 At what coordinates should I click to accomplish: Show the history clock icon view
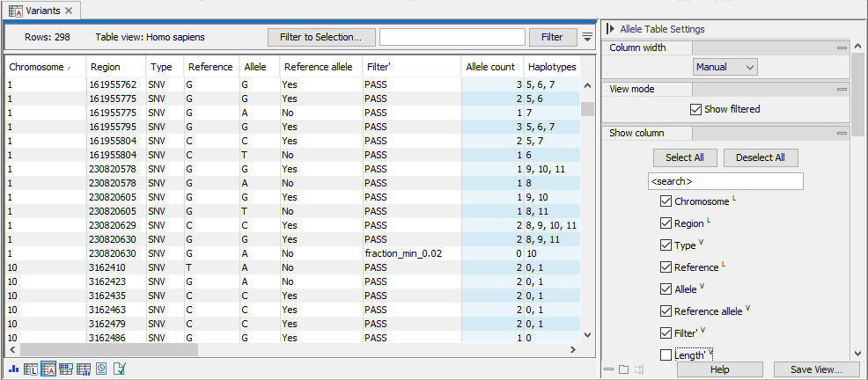(101, 369)
